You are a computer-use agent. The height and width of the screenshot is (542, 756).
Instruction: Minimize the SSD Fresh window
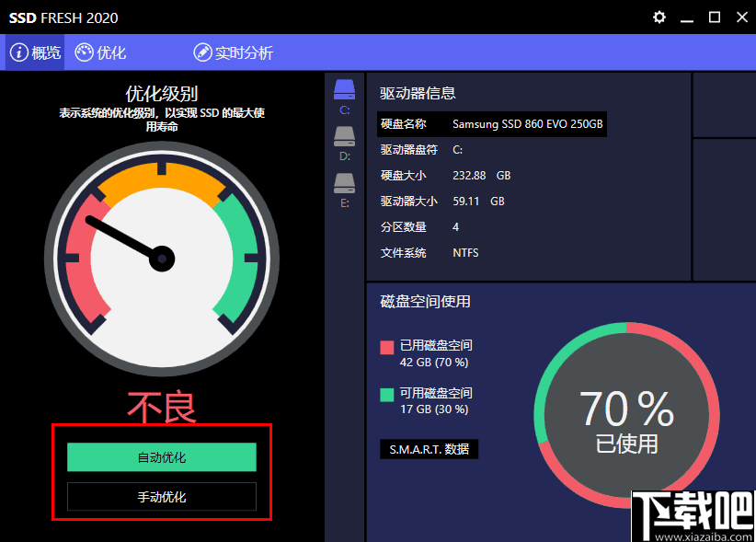pos(687,17)
